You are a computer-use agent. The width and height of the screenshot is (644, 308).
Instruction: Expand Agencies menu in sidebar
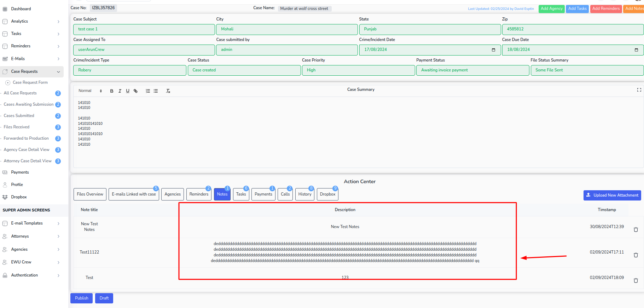32,249
